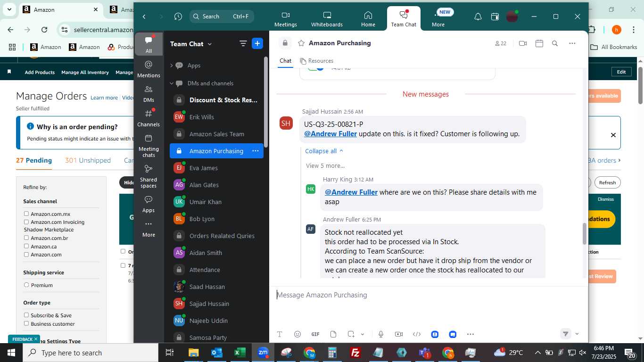This screenshot has height=362, width=644.
Task: Open message toolbar more options
Action: [x=470, y=334]
